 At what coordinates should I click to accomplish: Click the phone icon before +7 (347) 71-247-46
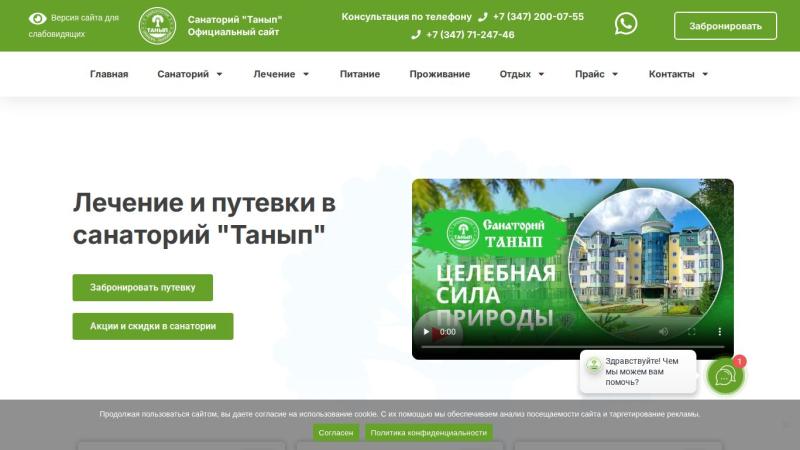point(416,35)
